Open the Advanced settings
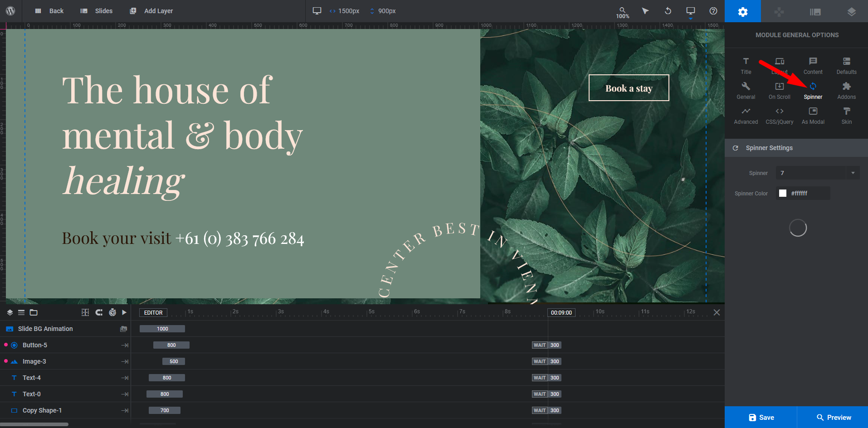Viewport: 868px width, 428px height. pos(746,116)
